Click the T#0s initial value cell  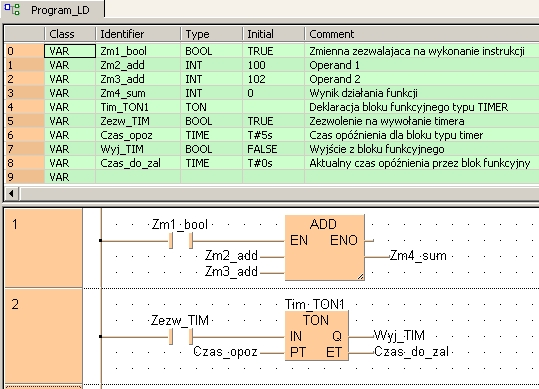pyautogui.click(x=273, y=163)
